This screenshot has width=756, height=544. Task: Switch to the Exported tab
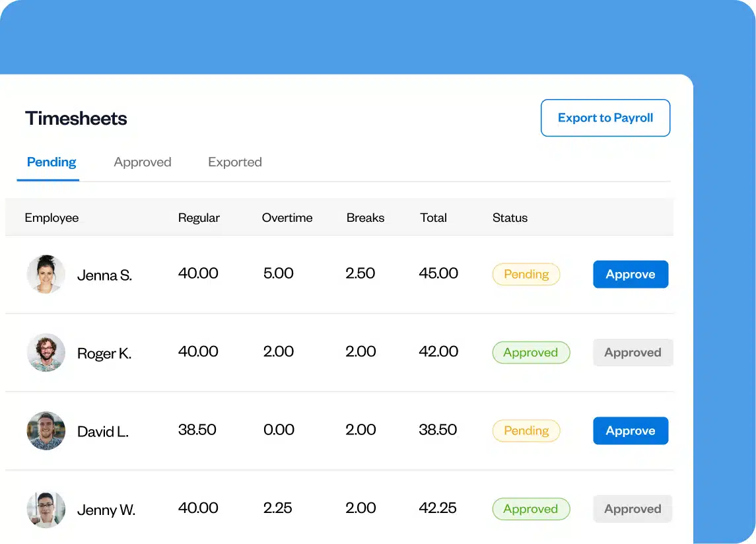[234, 162]
